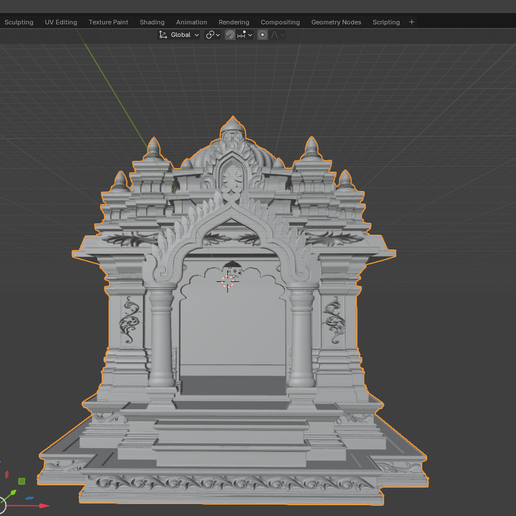
Task: Click the red plane gizmo handle
Action: tap(6, 474)
